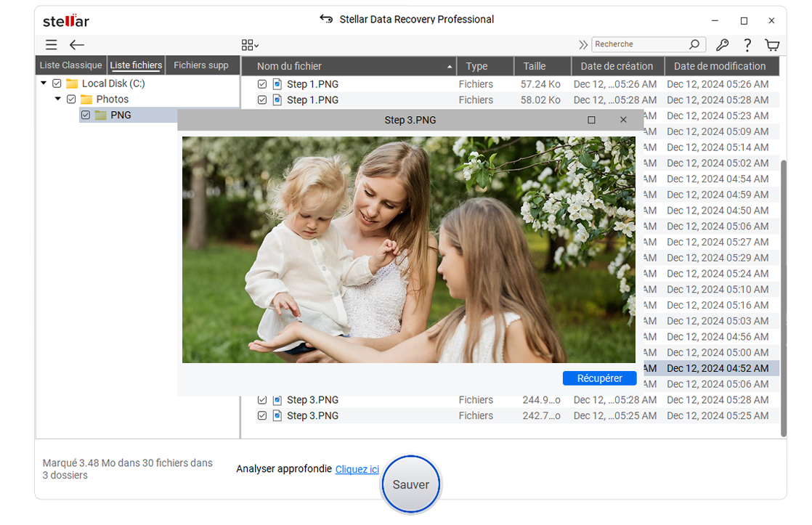Uncheck the PNG folder checkbox
This screenshot has width=812, height=525.
[86, 115]
